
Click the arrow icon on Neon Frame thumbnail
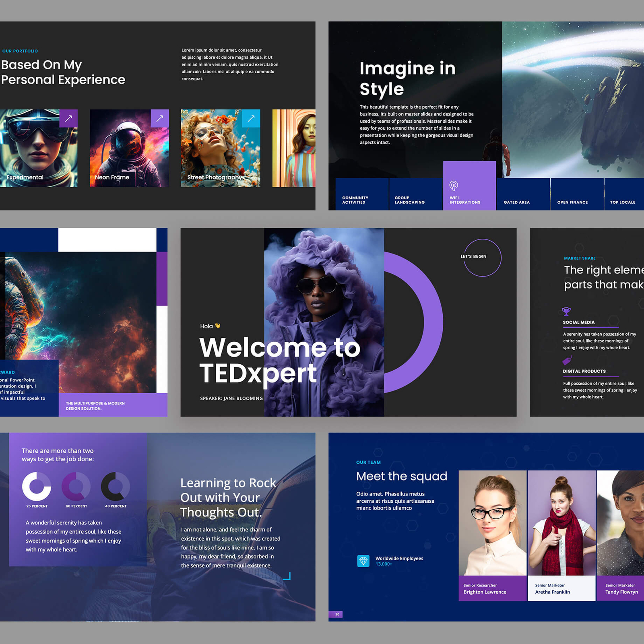[x=160, y=118]
